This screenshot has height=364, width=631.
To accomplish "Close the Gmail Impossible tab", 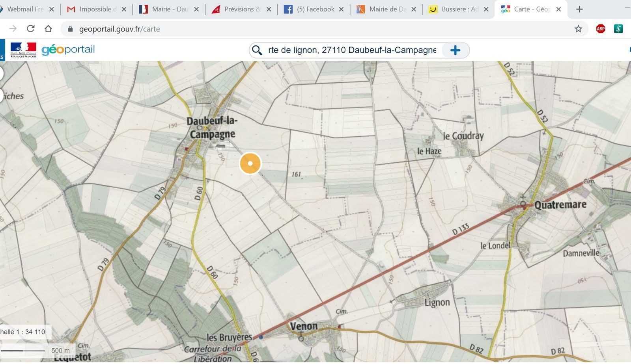I will coord(124,9).
